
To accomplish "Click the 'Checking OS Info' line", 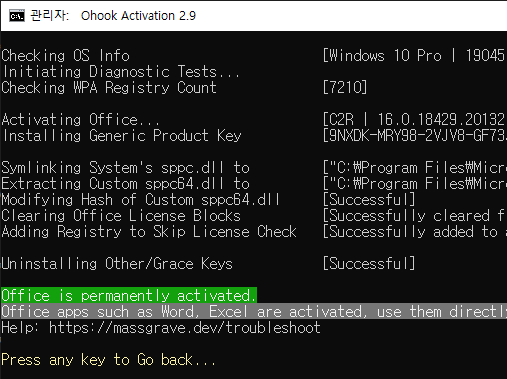I will click(65, 56).
